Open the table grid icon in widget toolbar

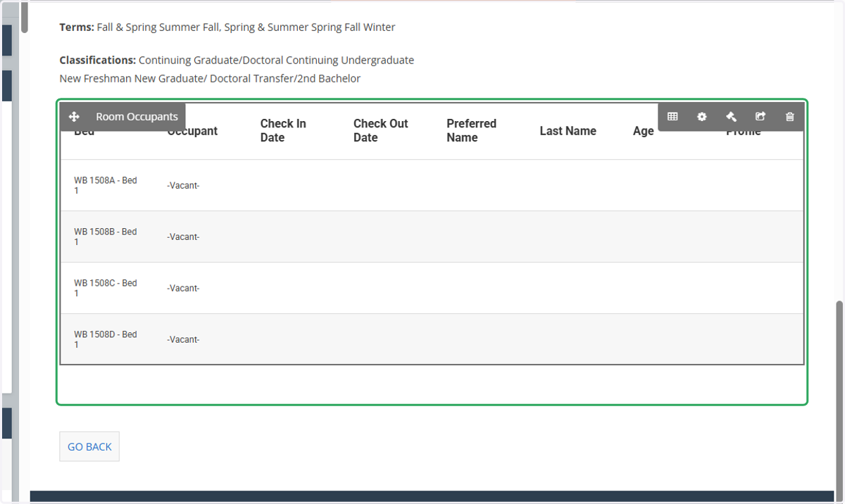coord(672,117)
